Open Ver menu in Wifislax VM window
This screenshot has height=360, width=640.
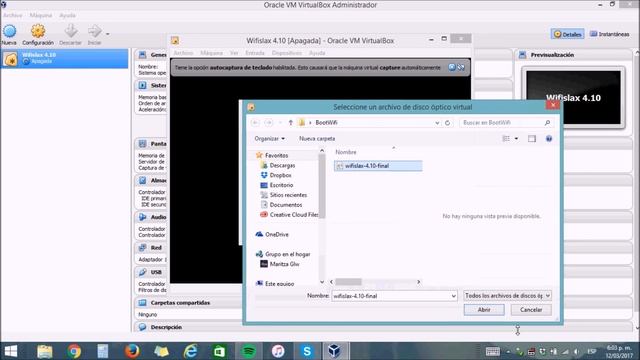pyautogui.click(x=234, y=53)
